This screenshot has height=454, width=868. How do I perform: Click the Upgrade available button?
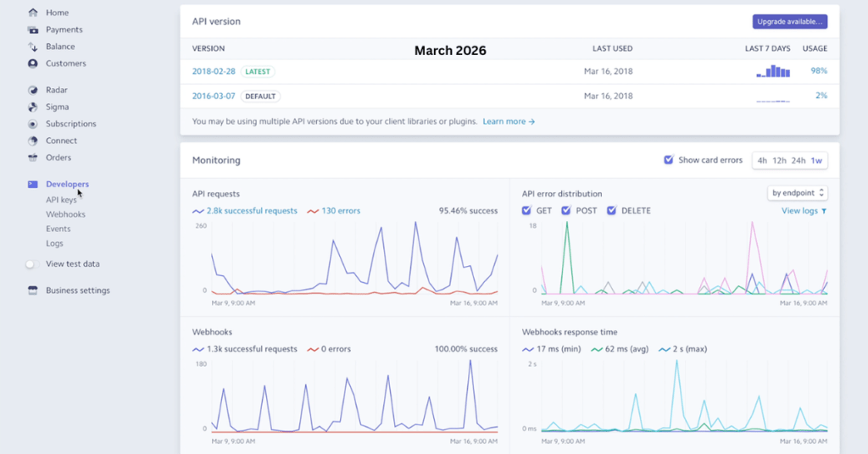pyautogui.click(x=789, y=22)
